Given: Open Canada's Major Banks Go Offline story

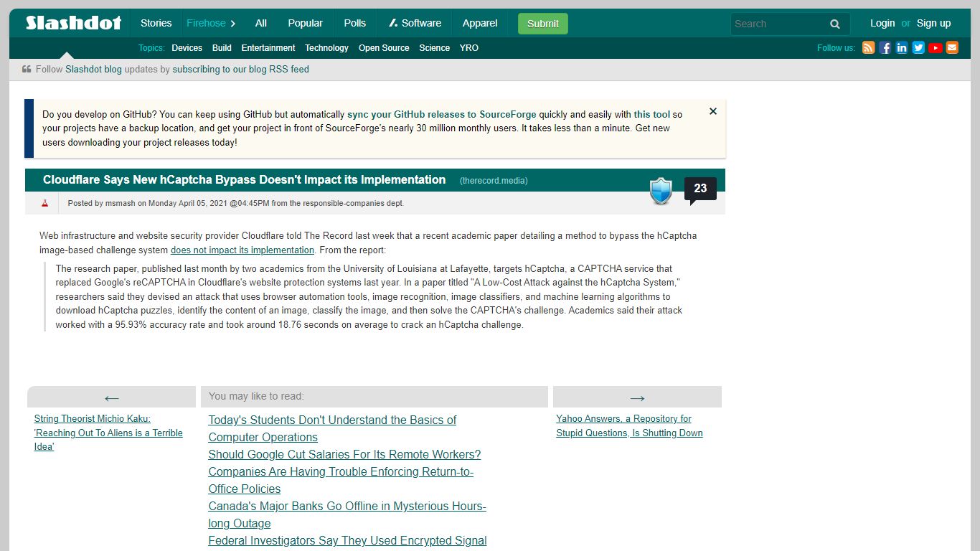Looking at the screenshot, I should (347, 514).
